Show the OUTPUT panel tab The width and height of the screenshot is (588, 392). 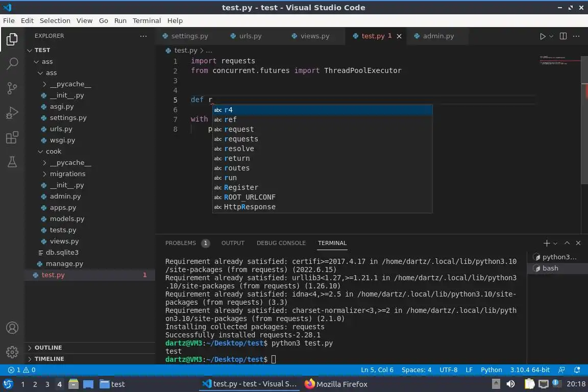click(233, 243)
